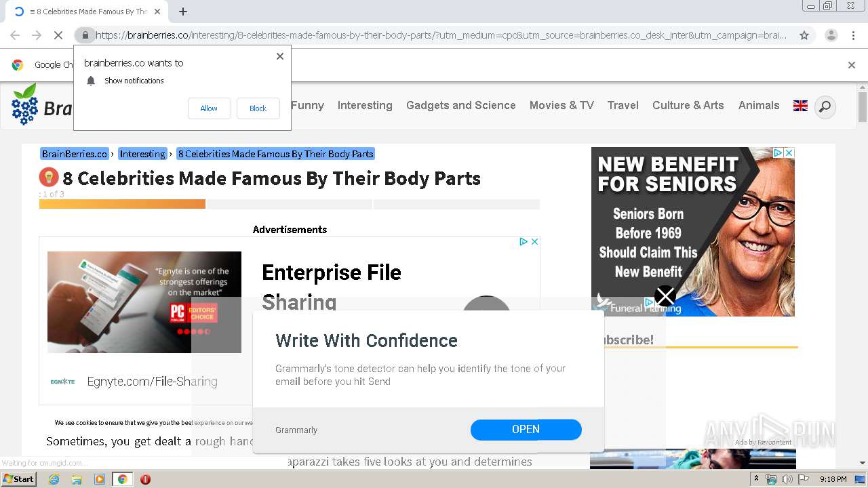This screenshot has height=488, width=868.
Task: Close the 8 Celebrities browser tab
Action: (157, 12)
